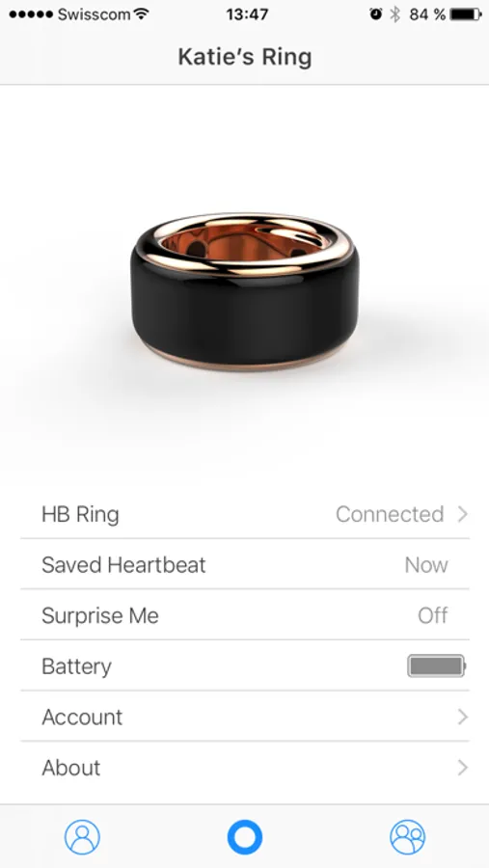Expand the About row chevron
Image resolution: width=489 pixels, height=868 pixels.
(462, 768)
